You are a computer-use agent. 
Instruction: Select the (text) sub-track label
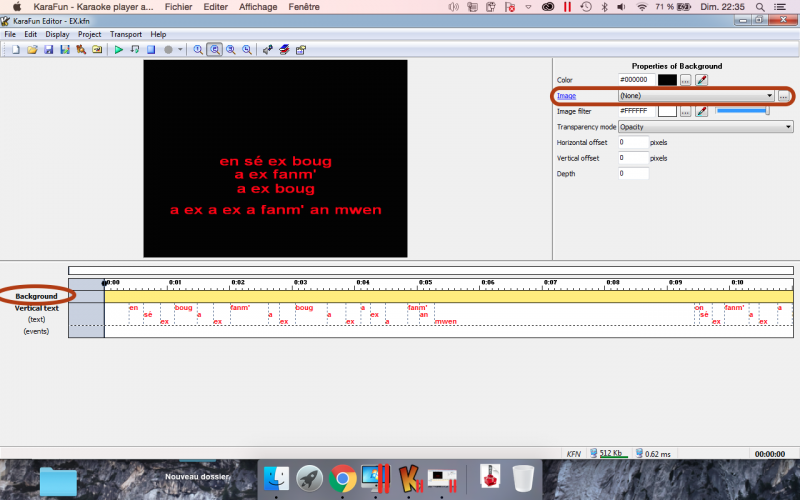coord(36,319)
